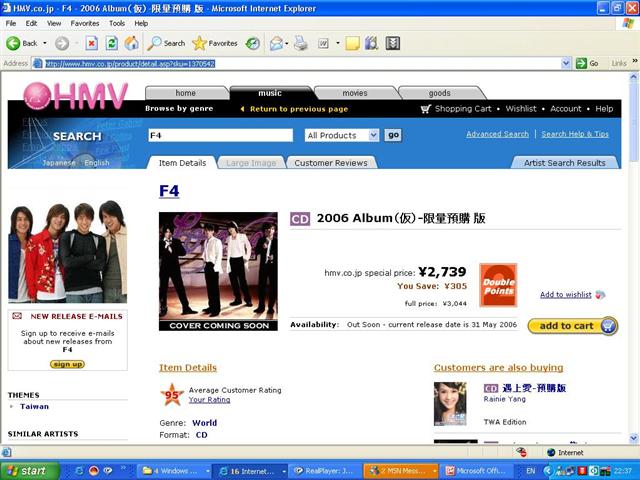Click Add to wishlist link
This screenshot has width=640, height=480.
pyautogui.click(x=566, y=295)
